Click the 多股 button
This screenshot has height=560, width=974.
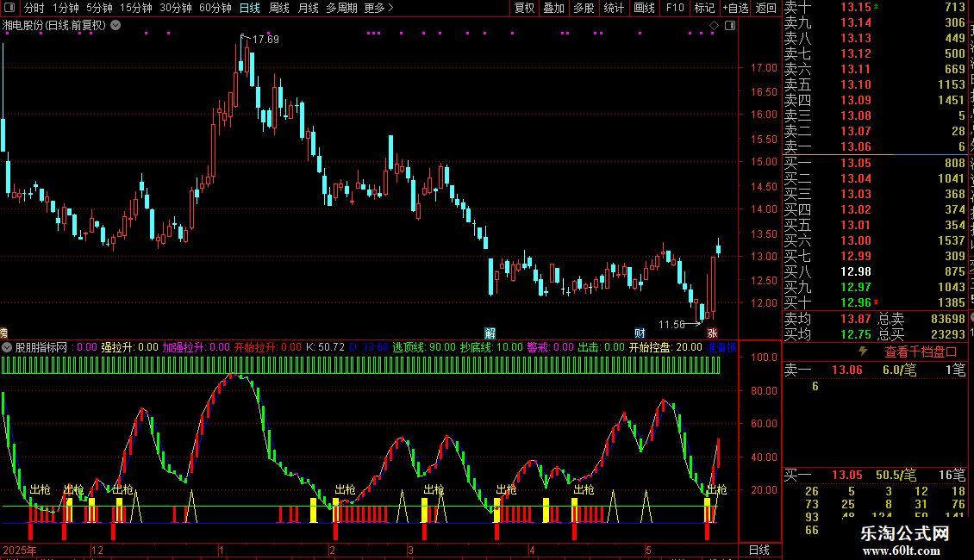pos(584,8)
